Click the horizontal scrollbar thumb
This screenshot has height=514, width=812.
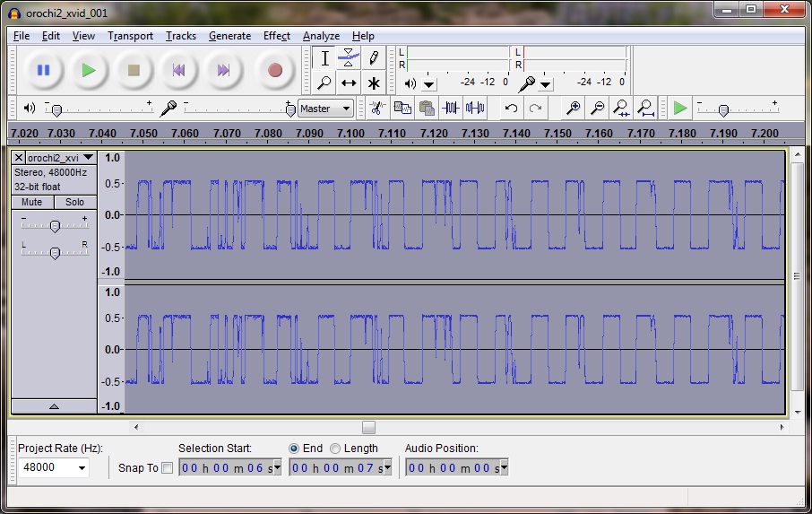(368, 428)
